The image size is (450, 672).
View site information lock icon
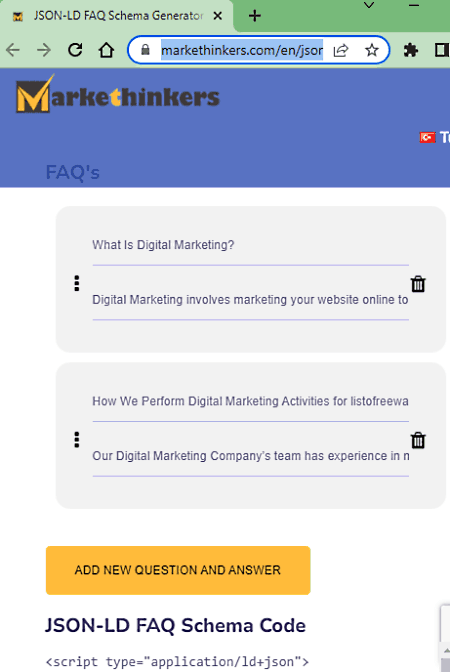pos(145,50)
